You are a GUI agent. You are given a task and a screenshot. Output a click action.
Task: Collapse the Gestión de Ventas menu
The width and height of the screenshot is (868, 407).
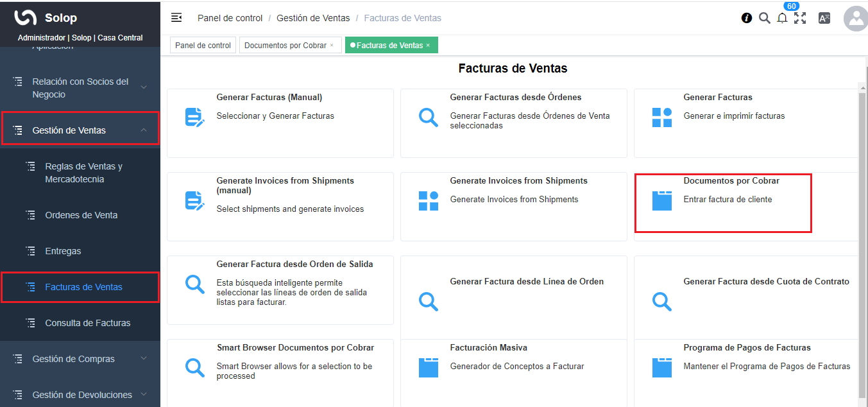[x=144, y=130]
